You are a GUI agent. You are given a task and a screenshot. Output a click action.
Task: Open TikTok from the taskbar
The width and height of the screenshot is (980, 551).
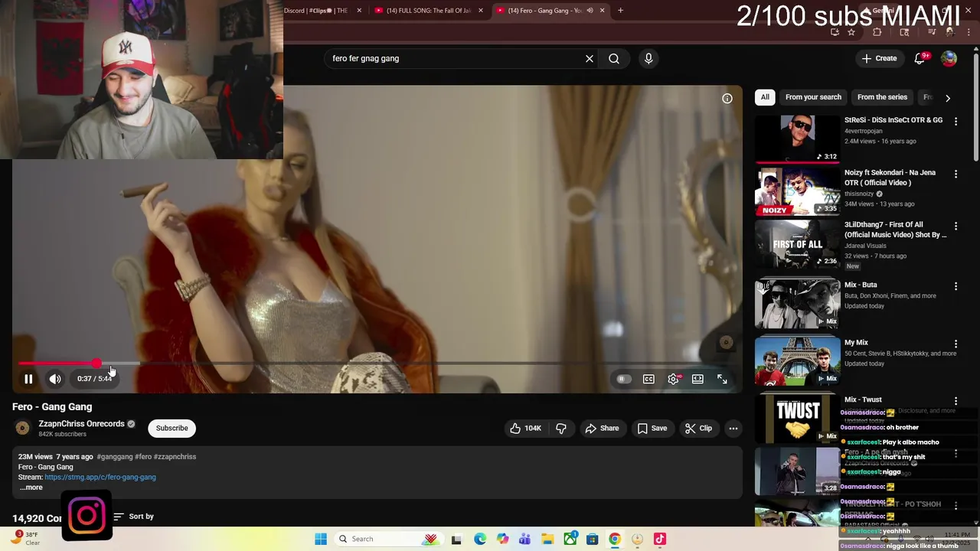(660, 539)
